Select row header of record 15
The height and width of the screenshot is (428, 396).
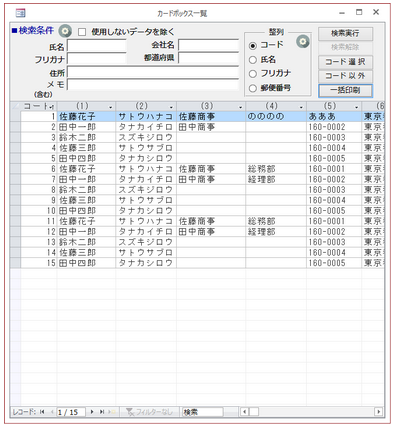point(15,263)
